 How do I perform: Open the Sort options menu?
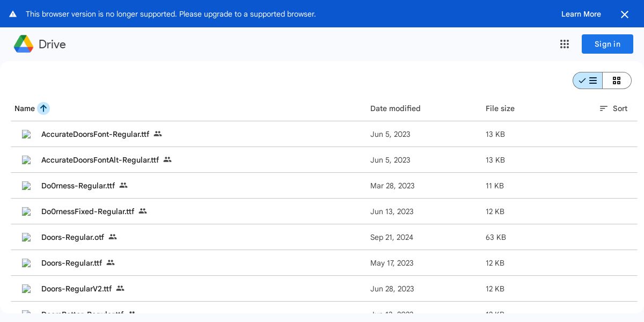(613, 108)
